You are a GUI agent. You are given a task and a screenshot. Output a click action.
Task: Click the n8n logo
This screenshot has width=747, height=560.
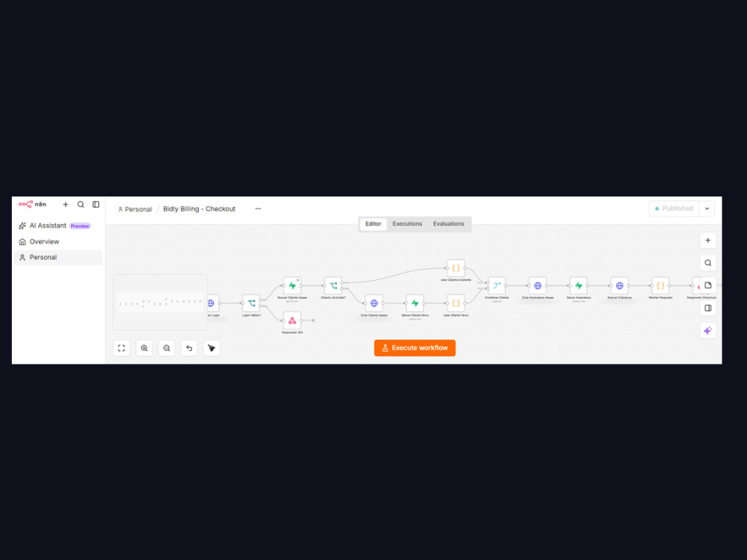[32, 205]
